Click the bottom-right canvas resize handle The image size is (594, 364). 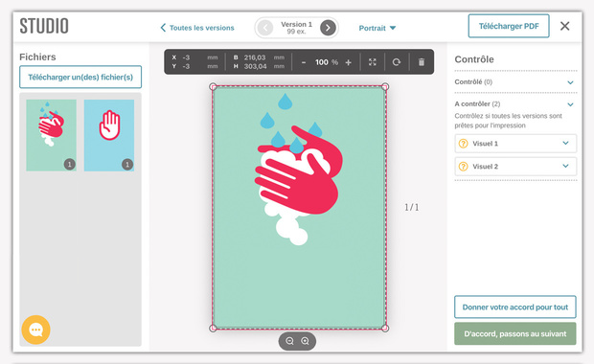point(385,328)
